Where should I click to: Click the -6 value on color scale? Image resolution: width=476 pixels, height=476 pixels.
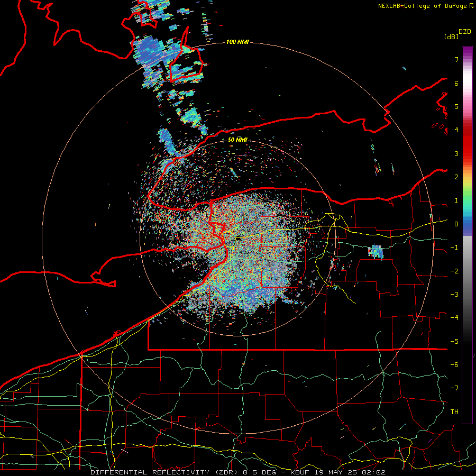point(454,364)
